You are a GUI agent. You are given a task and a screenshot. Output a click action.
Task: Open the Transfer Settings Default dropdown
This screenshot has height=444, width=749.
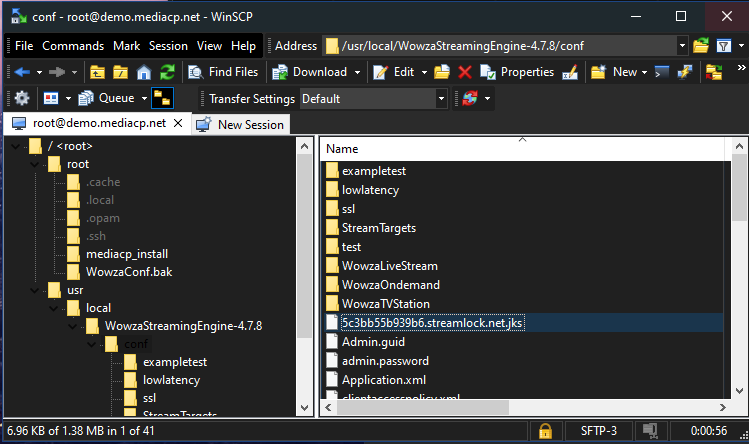click(x=441, y=99)
